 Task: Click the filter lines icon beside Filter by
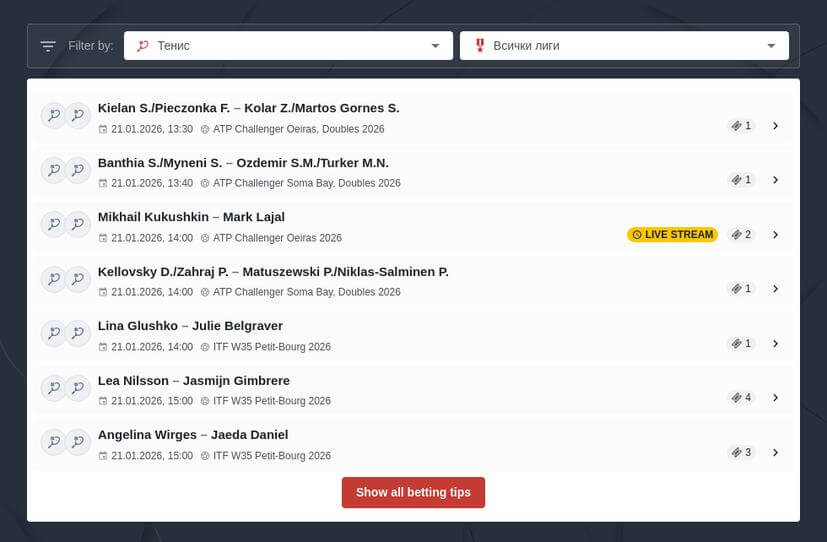tap(48, 46)
